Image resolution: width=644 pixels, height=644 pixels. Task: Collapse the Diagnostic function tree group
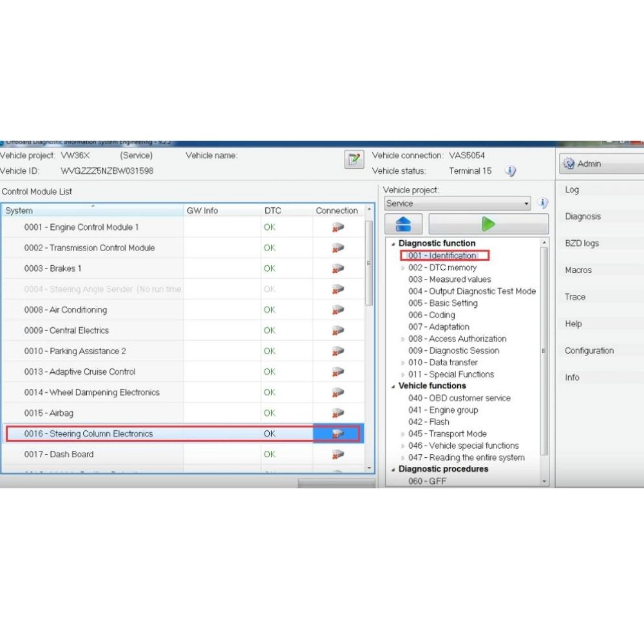pyautogui.click(x=393, y=243)
